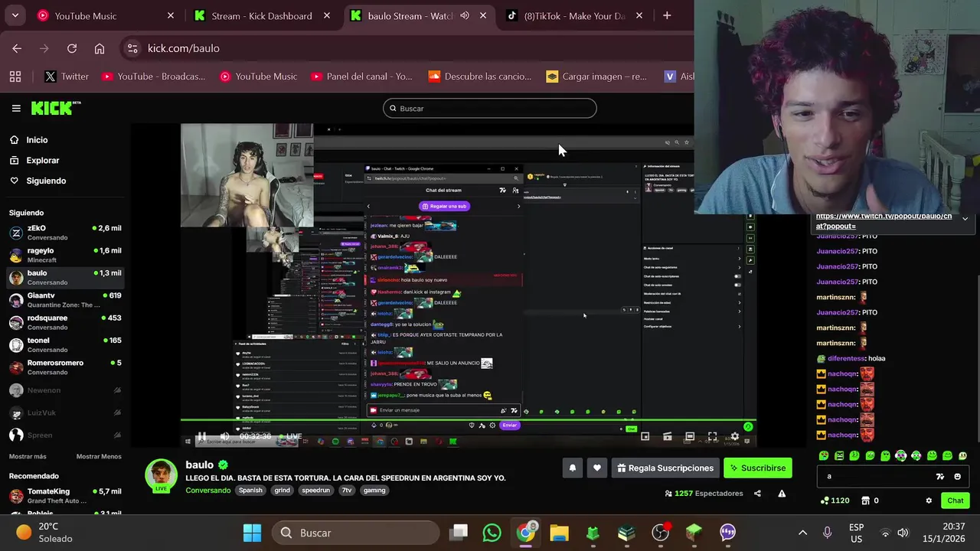Click the green Suscribirse button

pyautogui.click(x=758, y=468)
